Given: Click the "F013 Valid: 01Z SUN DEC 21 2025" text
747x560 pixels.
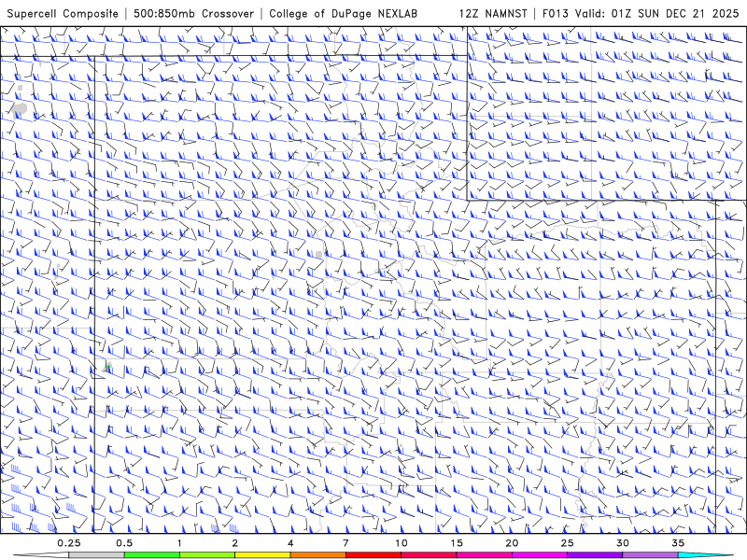Looking at the screenshot, I should click(x=641, y=14).
